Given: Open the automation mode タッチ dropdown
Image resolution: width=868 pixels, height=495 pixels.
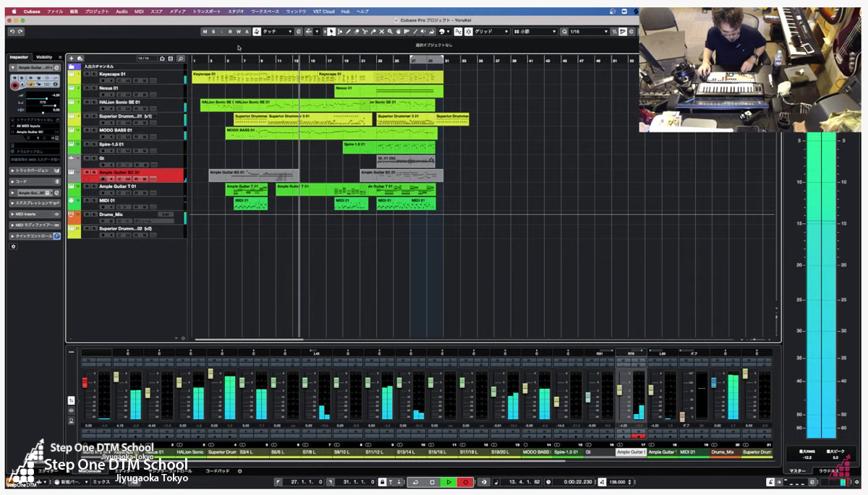Looking at the screenshot, I should coord(273,32).
